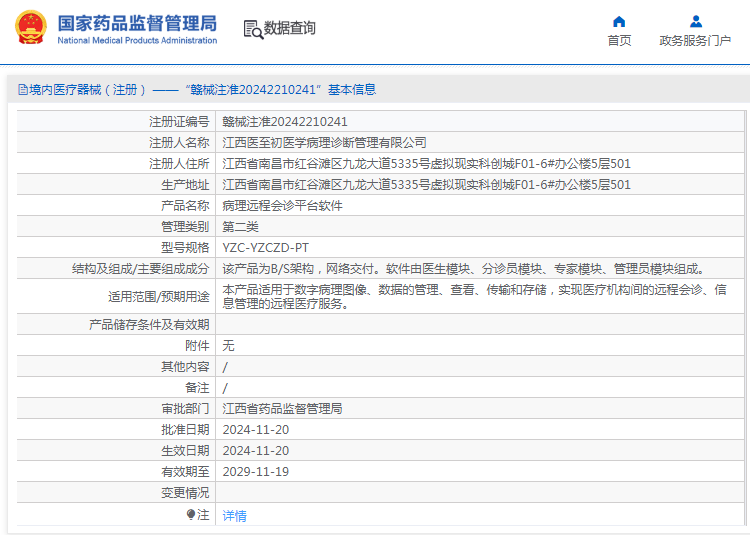The width and height of the screenshot is (750, 535).
Task: Click the 管理类别 label
Action: click(185, 227)
